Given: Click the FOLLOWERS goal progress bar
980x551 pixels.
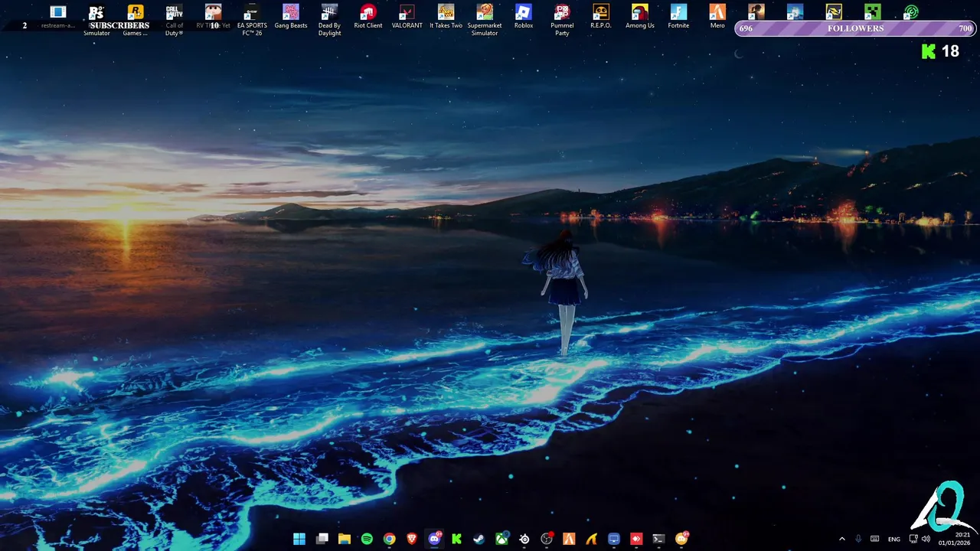Looking at the screenshot, I should click(855, 28).
